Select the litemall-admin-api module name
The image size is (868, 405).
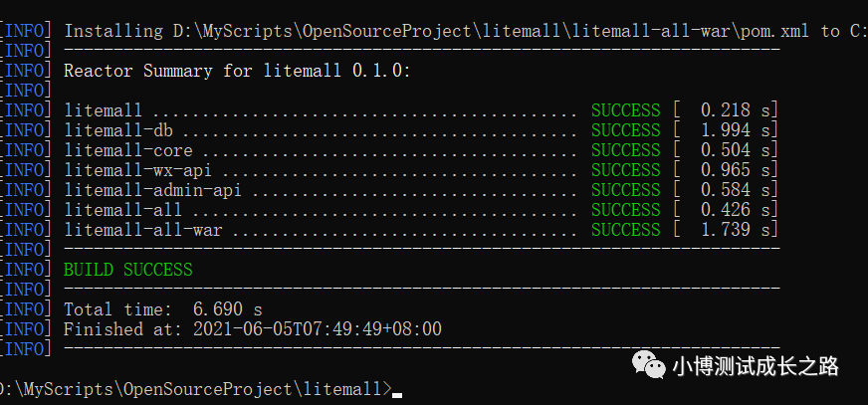point(152,190)
